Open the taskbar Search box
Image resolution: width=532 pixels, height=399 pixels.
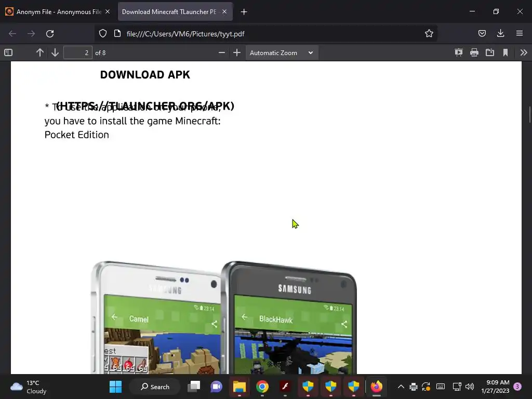[155, 387]
